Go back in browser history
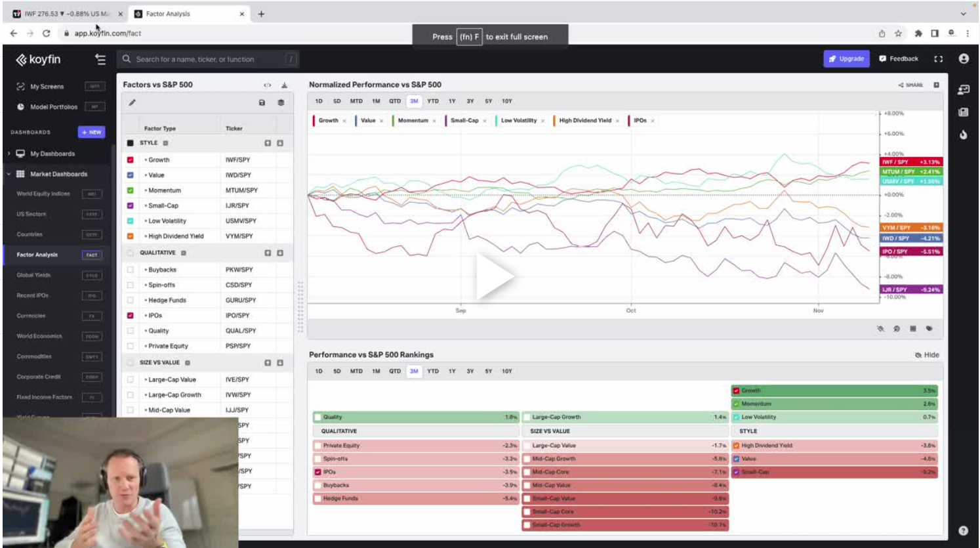Image resolution: width=980 pixels, height=548 pixels. [14, 33]
